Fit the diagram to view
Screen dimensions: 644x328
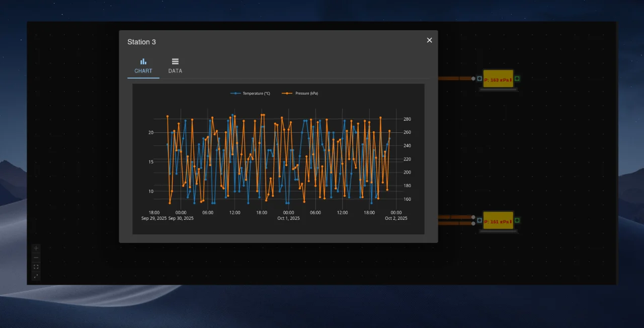[36, 267]
